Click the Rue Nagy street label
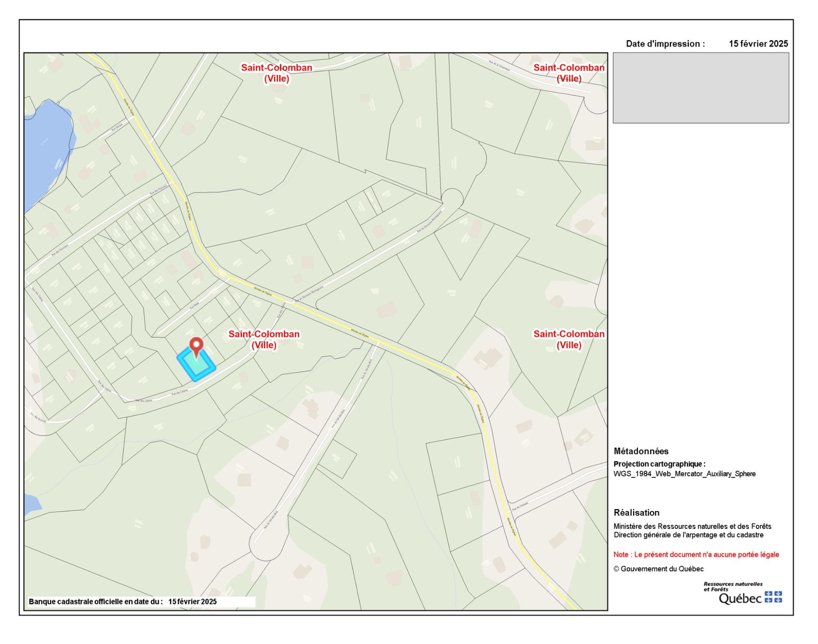Screen dimensions: 818x644 [194, 305]
